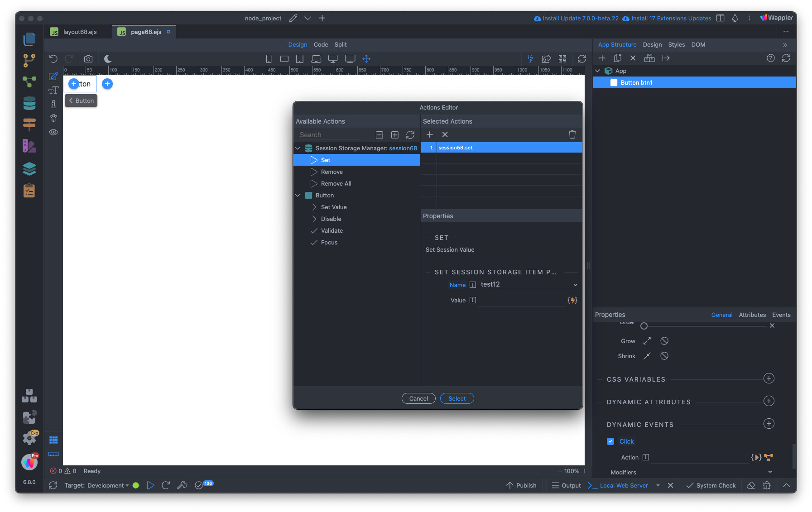Viewport: 812px width, 512px height.
Task: Open the Database Manager in the left sidebar
Action: coord(29,104)
